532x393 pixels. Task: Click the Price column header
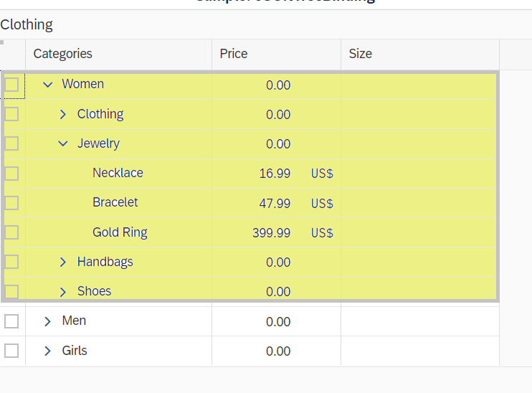point(234,54)
